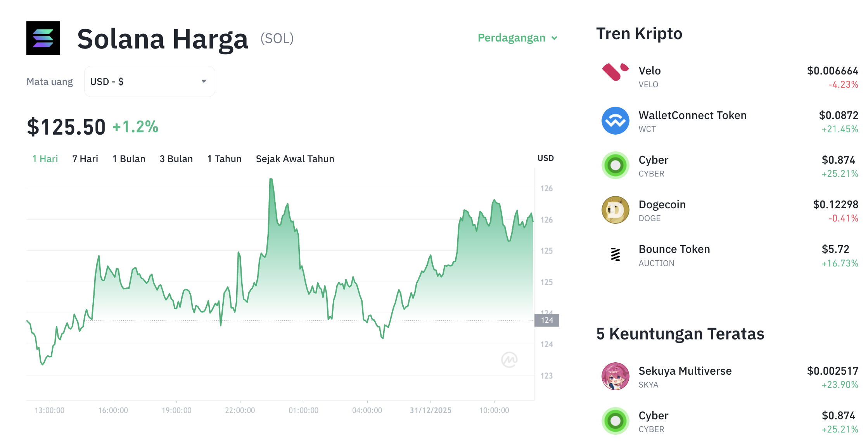Image resolution: width=868 pixels, height=443 pixels.
Task: Click the Perdagangan button
Action: (511, 38)
